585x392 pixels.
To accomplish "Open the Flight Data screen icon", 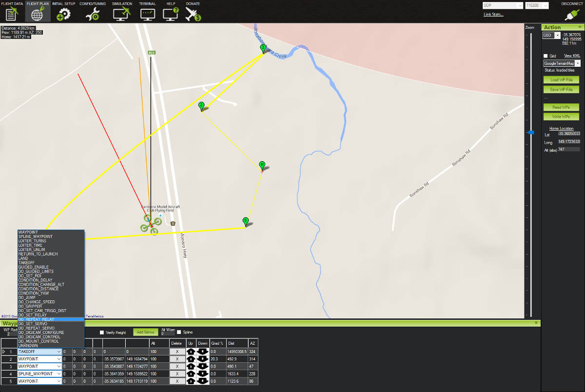I will pos(12,14).
